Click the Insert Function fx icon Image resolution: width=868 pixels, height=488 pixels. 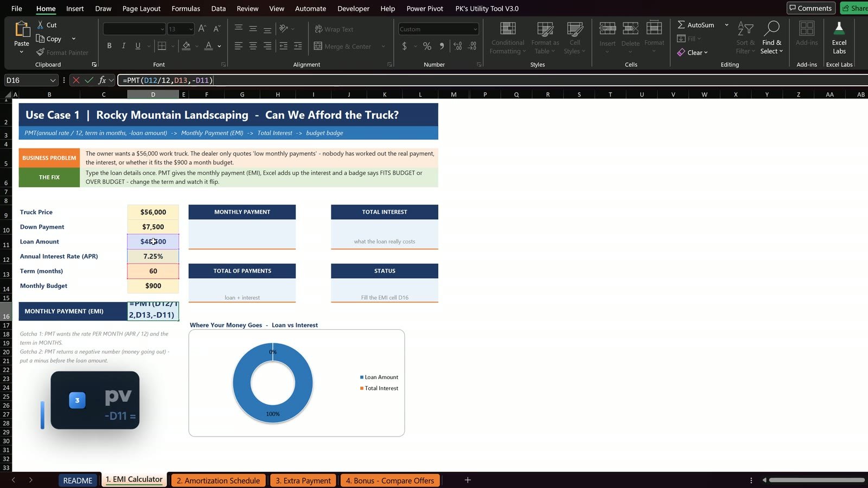pyautogui.click(x=102, y=80)
